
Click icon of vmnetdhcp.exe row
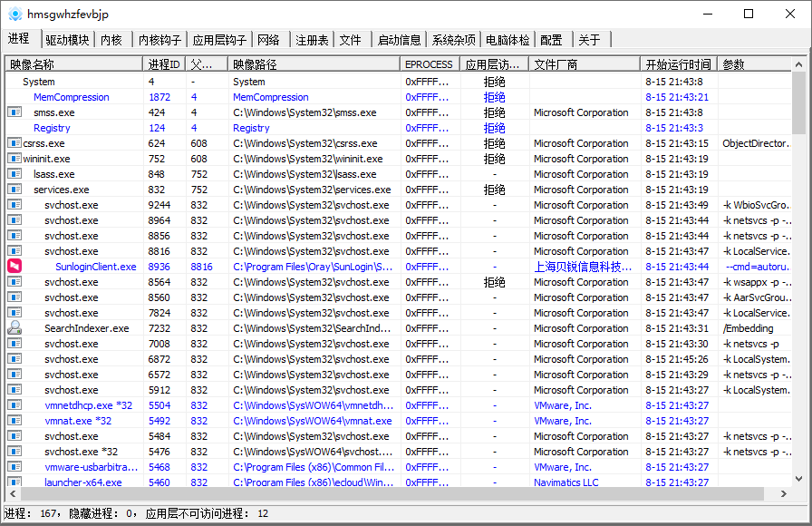point(14,405)
